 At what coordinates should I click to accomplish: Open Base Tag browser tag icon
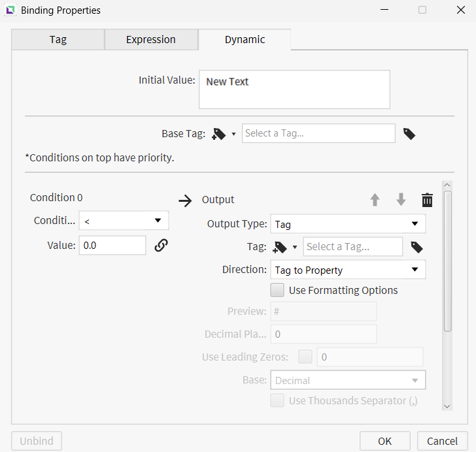coord(409,134)
